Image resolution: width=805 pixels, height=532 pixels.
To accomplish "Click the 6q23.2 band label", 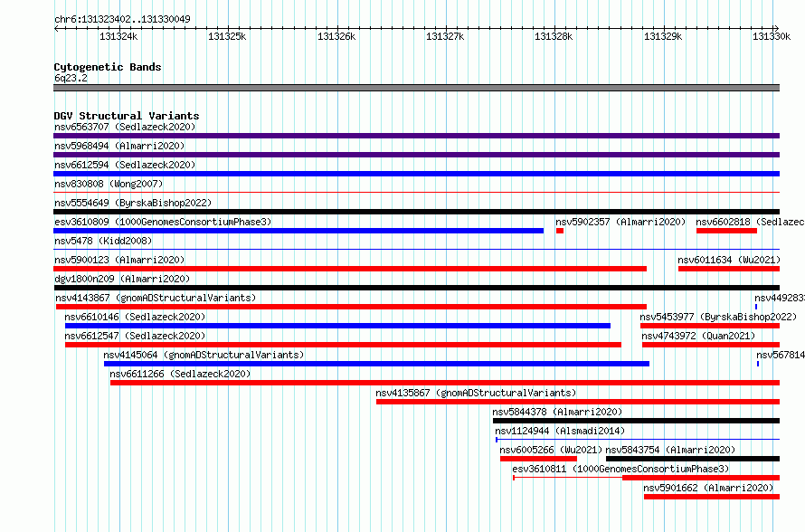I will pyautogui.click(x=71, y=78).
